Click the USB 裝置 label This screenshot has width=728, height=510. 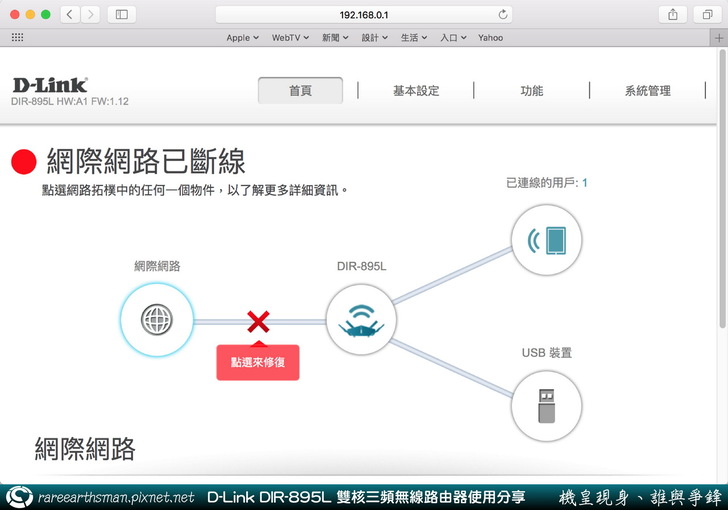[x=546, y=353]
